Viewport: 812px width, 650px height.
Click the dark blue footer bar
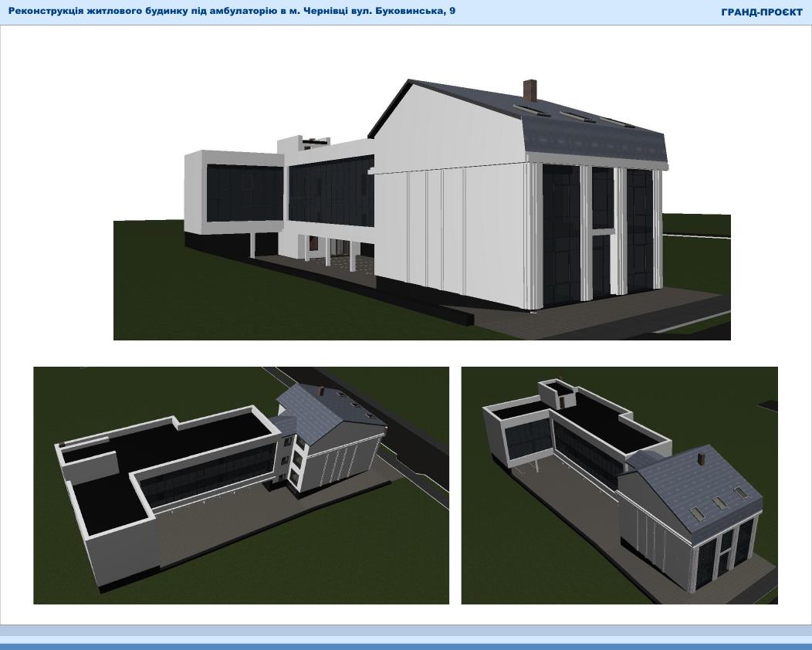(x=406, y=646)
